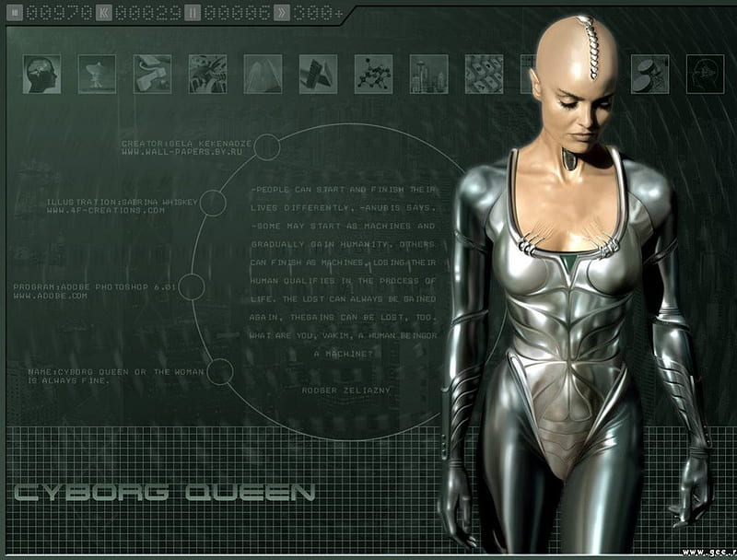The image size is (737, 560).
Task: Click the 'WHAT ARE YOU, VAKIM' line
Action: coord(343,336)
